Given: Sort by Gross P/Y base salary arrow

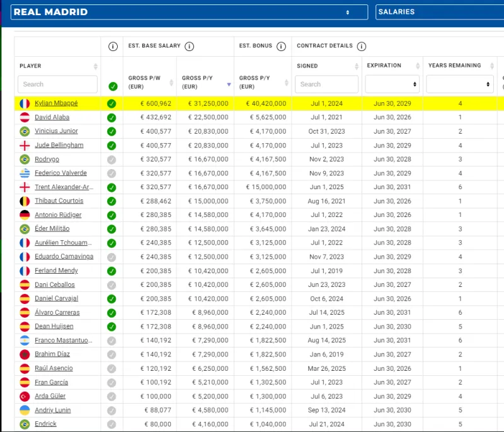Looking at the screenshot, I should [x=229, y=84].
